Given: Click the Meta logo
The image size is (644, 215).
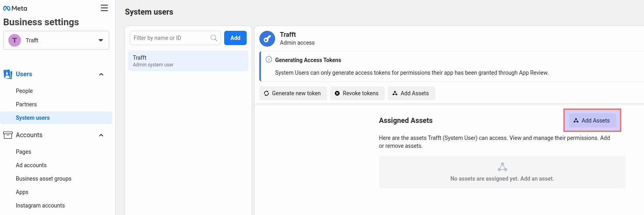Looking at the screenshot, I should (15, 8).
